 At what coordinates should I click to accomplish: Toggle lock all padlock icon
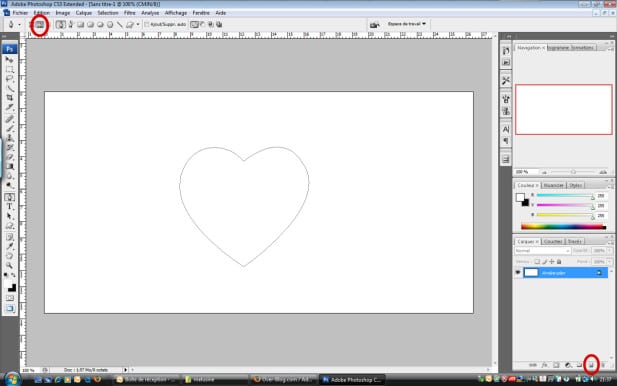click(559, 262)
